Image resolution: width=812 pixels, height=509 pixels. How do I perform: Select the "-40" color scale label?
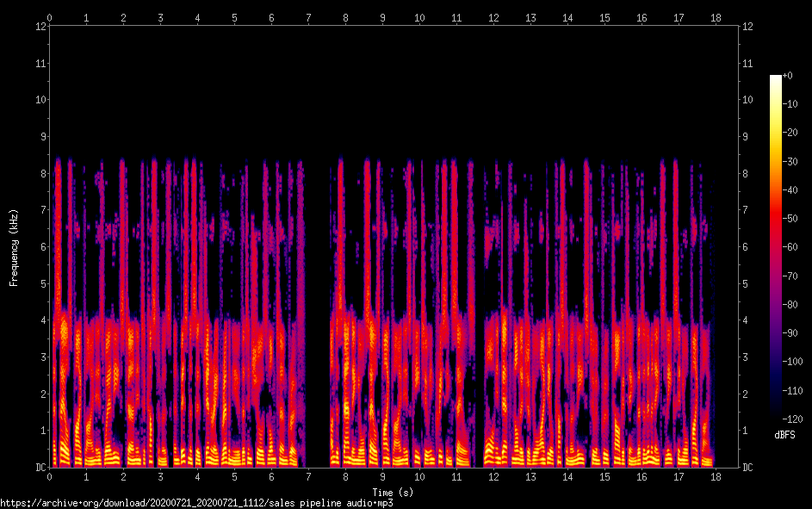[790, 190]
